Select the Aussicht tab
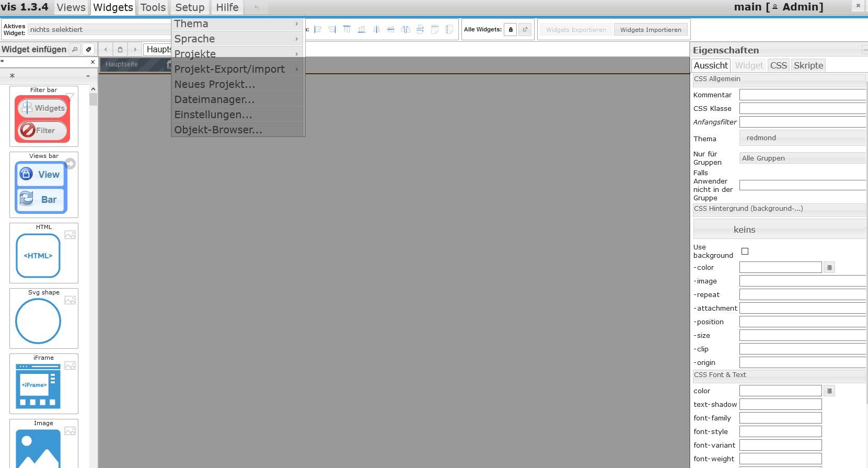The image size is (868, 468). (x=711, y=65)
